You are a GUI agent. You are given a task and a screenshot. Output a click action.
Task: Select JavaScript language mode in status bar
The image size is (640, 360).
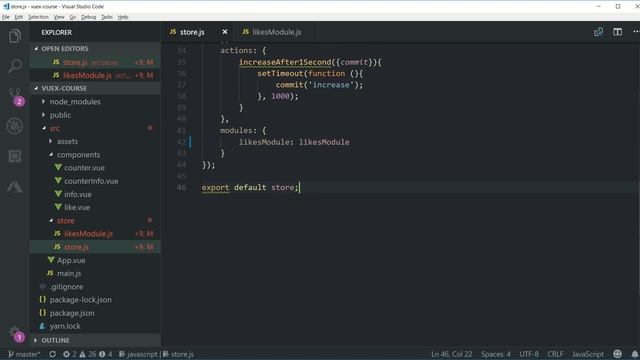click(588, 354)
